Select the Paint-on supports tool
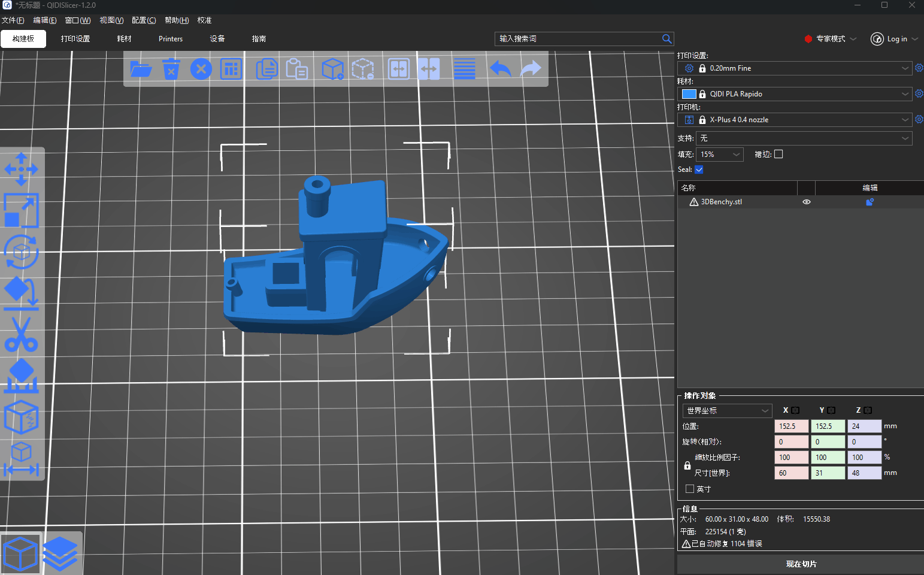Image resolution: width=924 pixels, height=575 pixels. click(22, 376)
